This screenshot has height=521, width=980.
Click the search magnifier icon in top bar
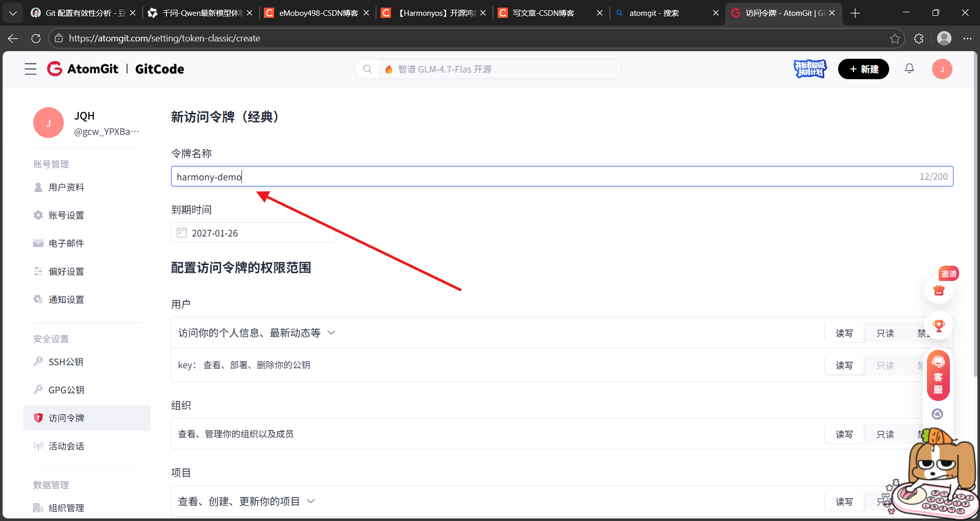point(368,68)
